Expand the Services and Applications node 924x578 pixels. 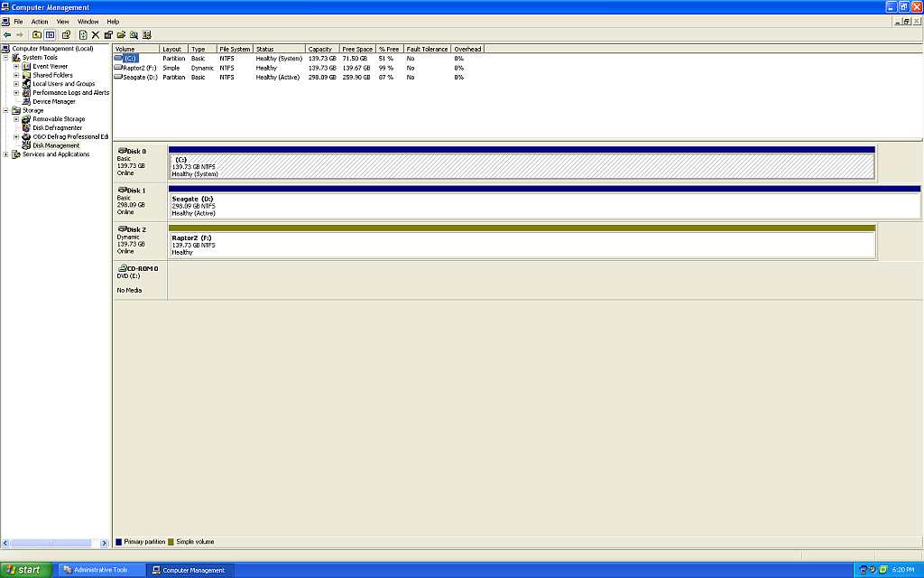6,154
